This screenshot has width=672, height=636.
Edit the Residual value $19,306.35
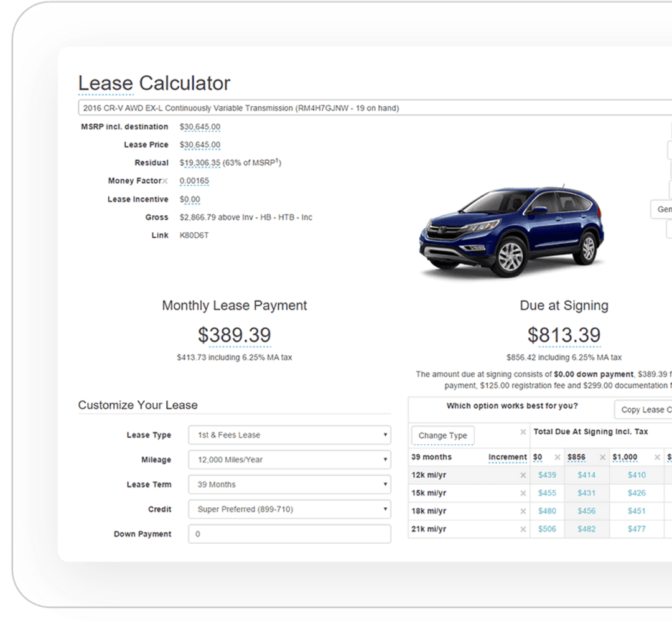tap(200, 163)
